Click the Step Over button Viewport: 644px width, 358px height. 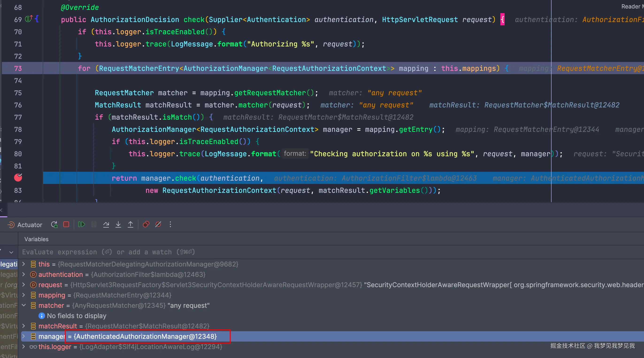click(x=106, y=224)
